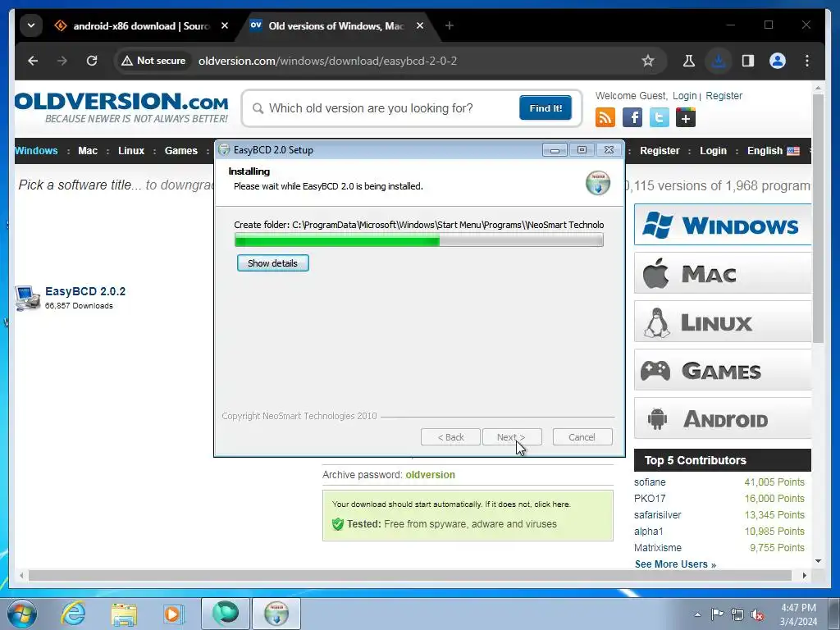
Task: Open the Android platform banner
Action: coord(723,418)
